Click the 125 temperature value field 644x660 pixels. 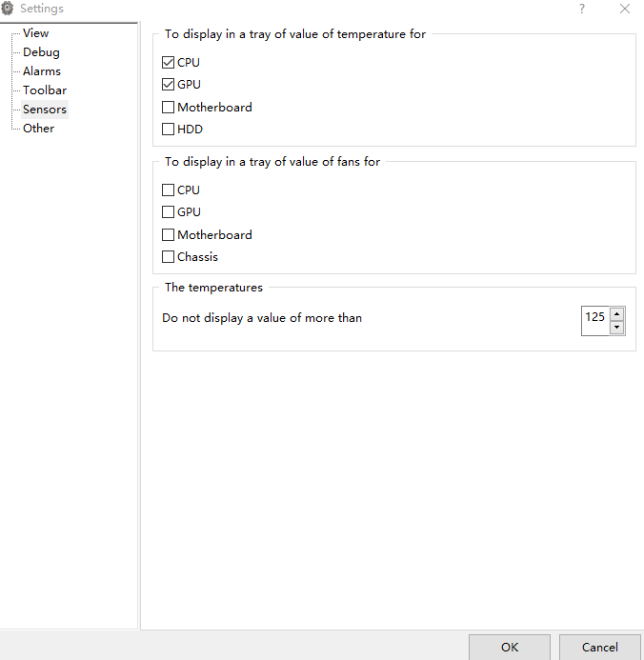click(595, 321)
